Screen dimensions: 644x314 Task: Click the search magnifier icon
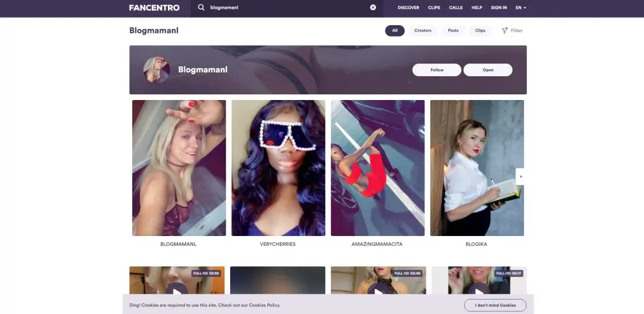pos(201,8)
